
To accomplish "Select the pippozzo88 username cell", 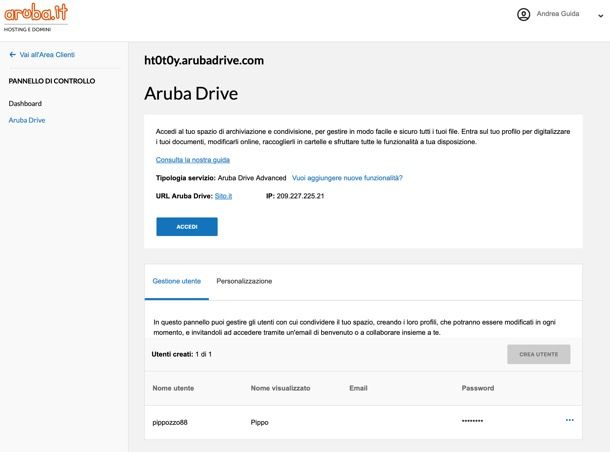I will [170, 422].
